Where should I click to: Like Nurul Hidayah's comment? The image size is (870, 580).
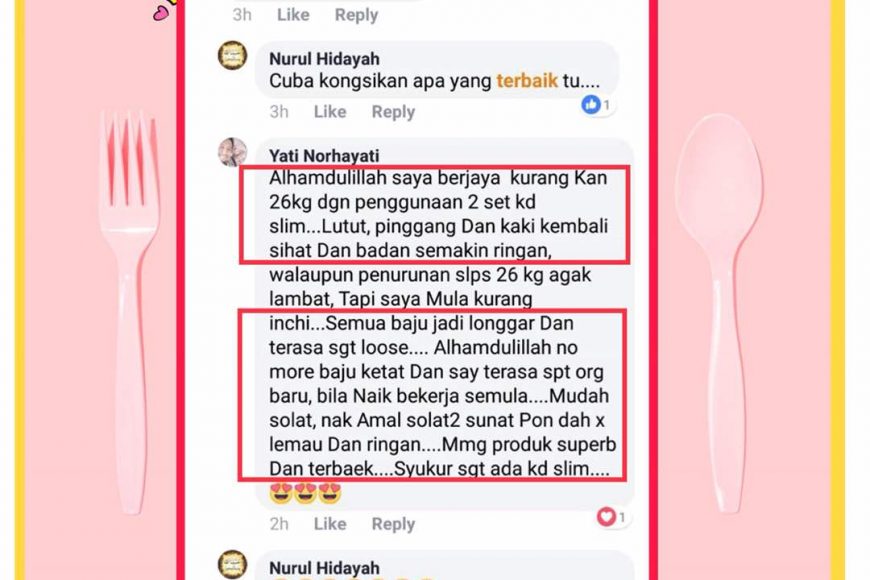point(330,112)
